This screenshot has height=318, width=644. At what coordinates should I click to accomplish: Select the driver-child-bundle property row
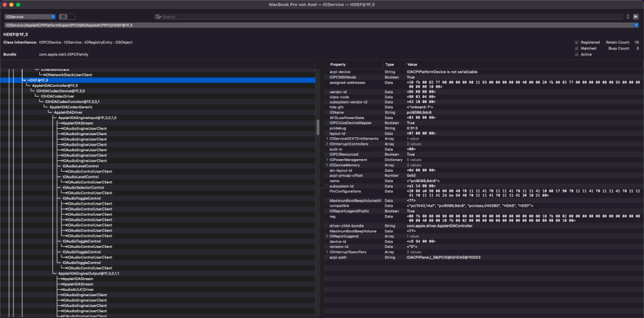tap(484, 226)
